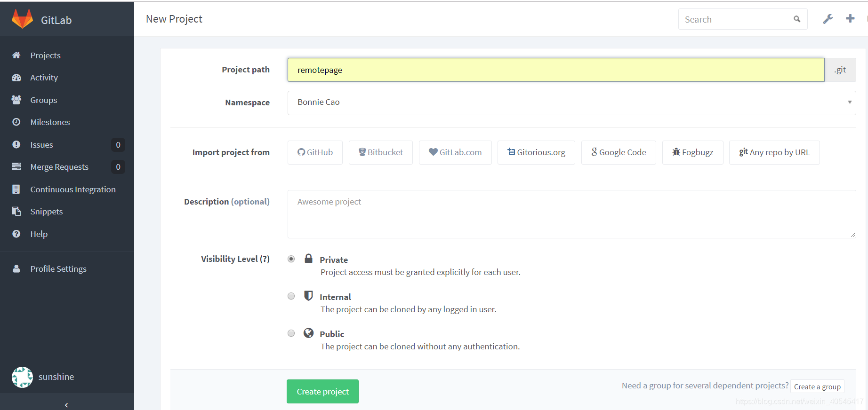868x410 pixels.
Task: Click the Search input field
Action: tap(743, 19)
